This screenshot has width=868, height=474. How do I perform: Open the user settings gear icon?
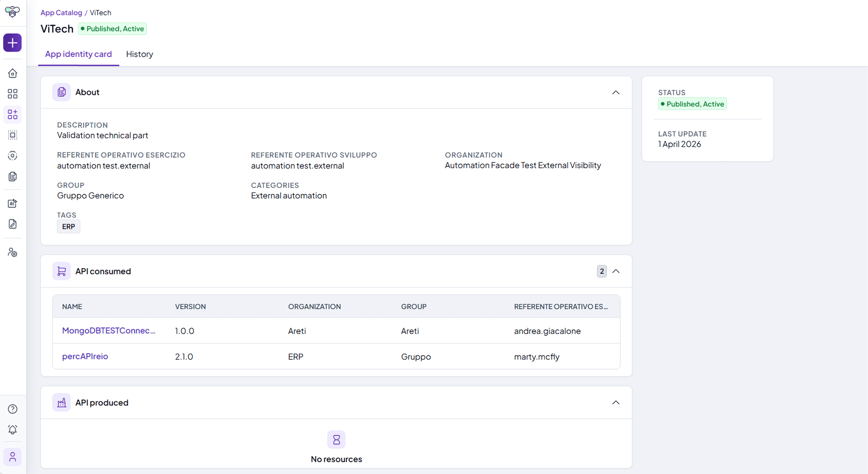pyautogui.click(x=13, y=253)
